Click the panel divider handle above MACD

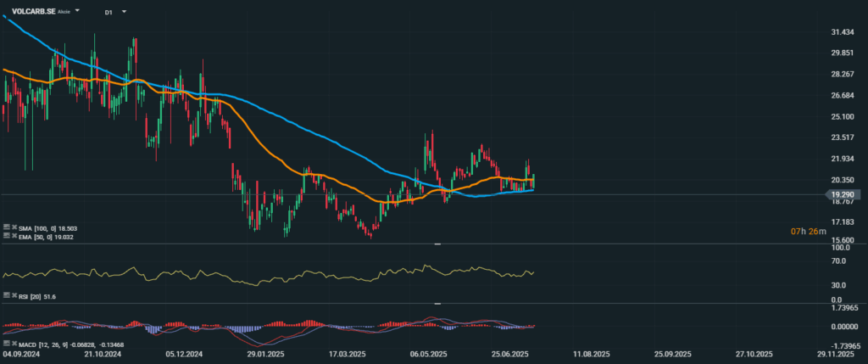[x=437, y=304]
